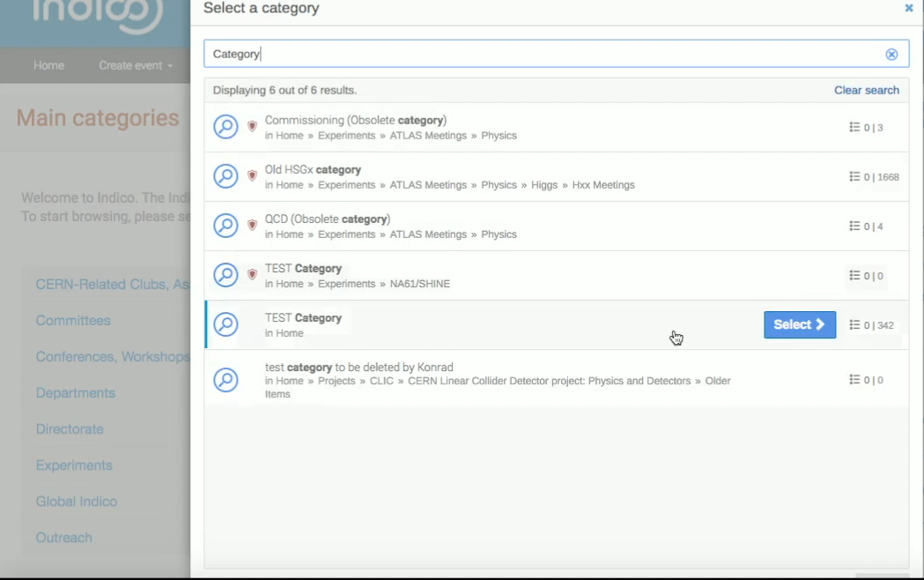Click magnifier icon for test category by Konrad
Image resolution: width=924 pixels, height=580 pixels.
click(x=225, y=380)
